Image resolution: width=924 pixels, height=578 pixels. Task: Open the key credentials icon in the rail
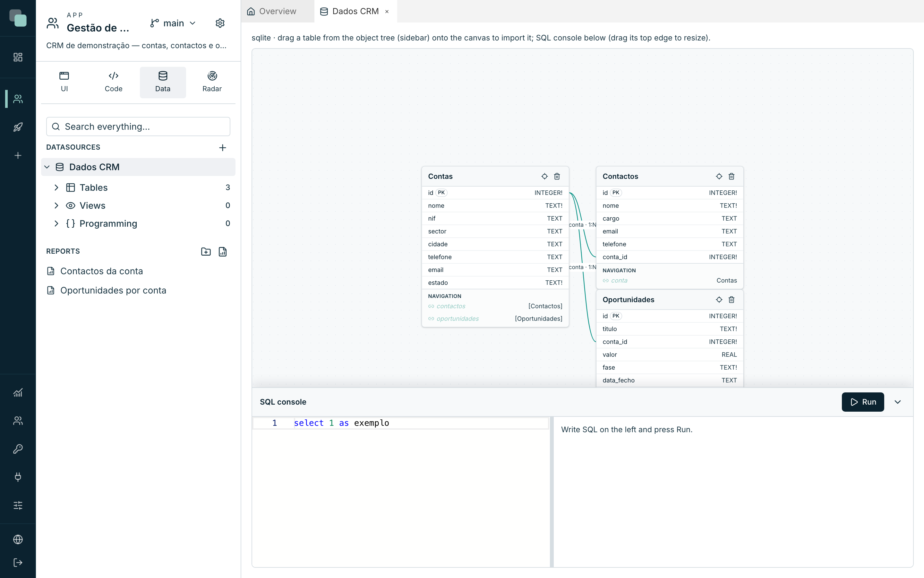point(18,449)
